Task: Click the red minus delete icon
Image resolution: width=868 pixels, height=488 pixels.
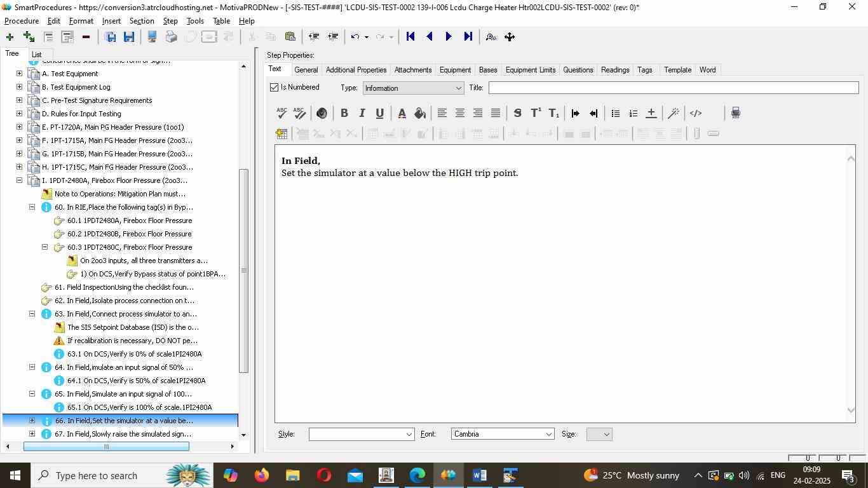Action: (86, 37)
